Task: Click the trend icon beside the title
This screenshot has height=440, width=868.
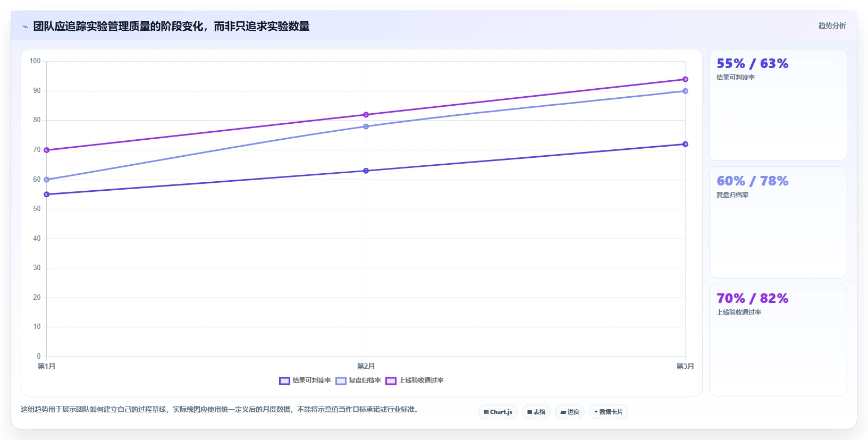Action: [x=25, y=27]
